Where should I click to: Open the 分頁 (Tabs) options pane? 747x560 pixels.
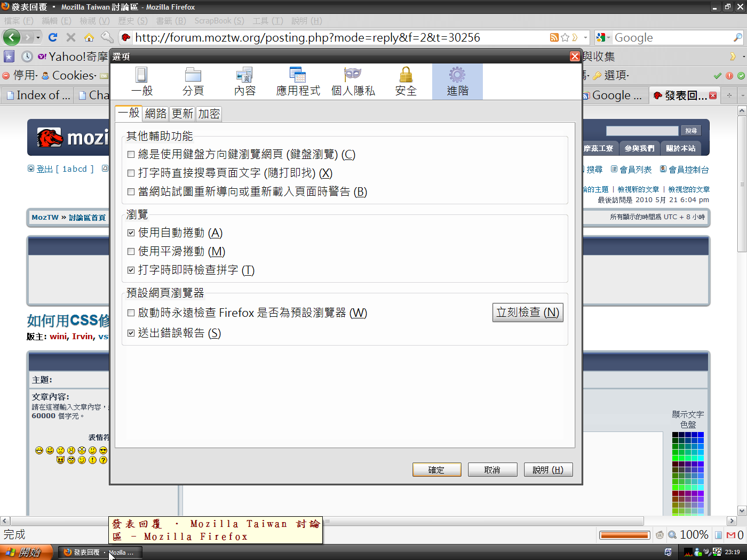[193, 82]
